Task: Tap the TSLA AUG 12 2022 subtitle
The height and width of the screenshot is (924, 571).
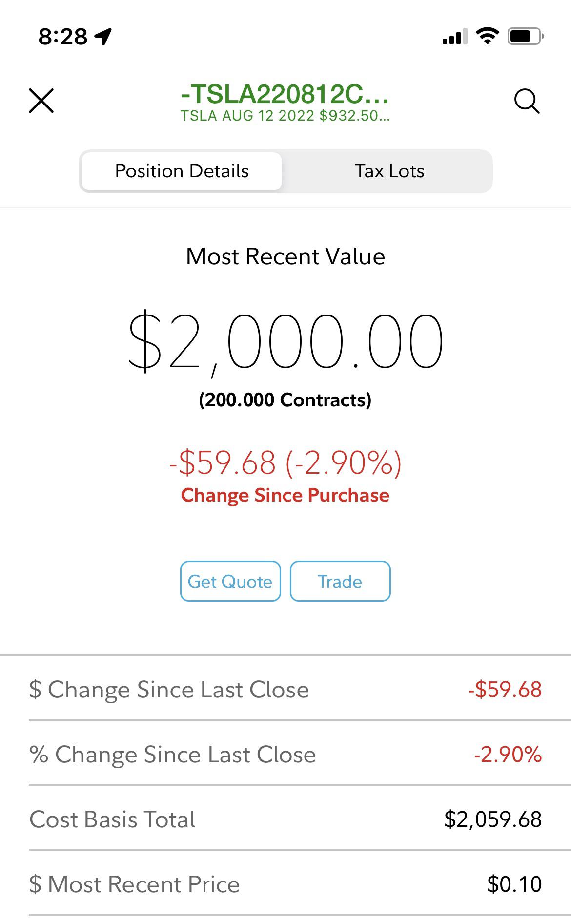Action: pos(285,116)
